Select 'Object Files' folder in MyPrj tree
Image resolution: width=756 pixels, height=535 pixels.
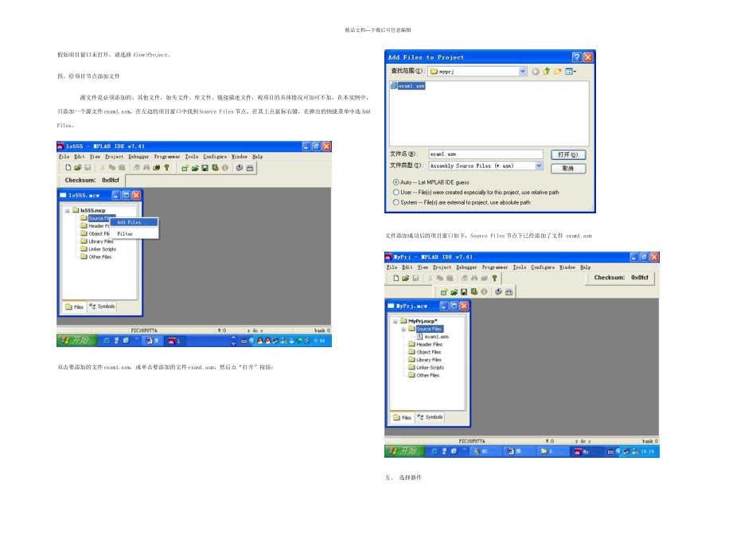[x=425, y=352]
